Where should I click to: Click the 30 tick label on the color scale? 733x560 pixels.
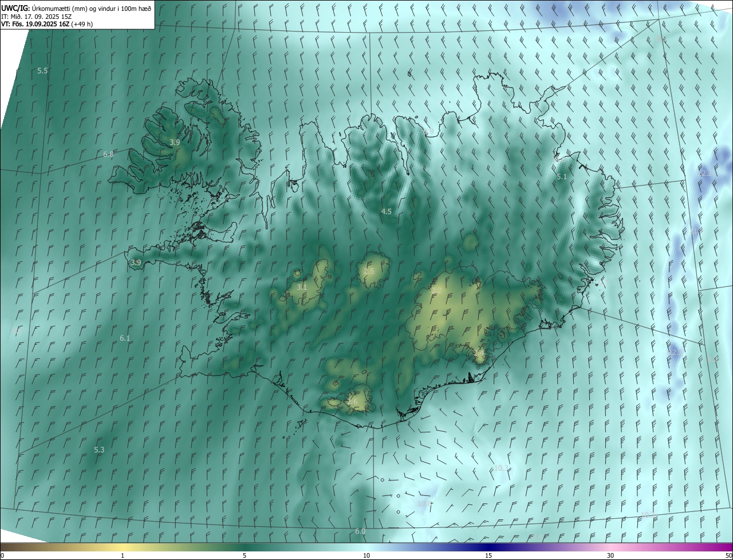pos(610,555)
